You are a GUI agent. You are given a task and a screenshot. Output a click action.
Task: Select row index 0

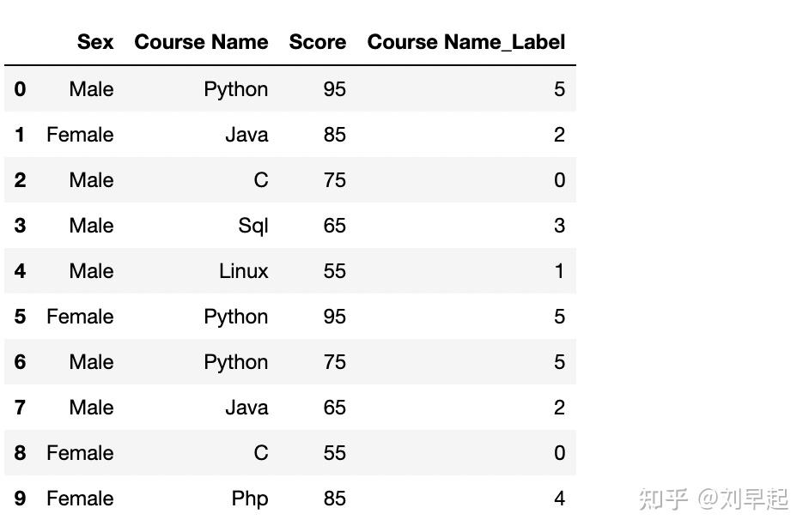pos(20,89)
